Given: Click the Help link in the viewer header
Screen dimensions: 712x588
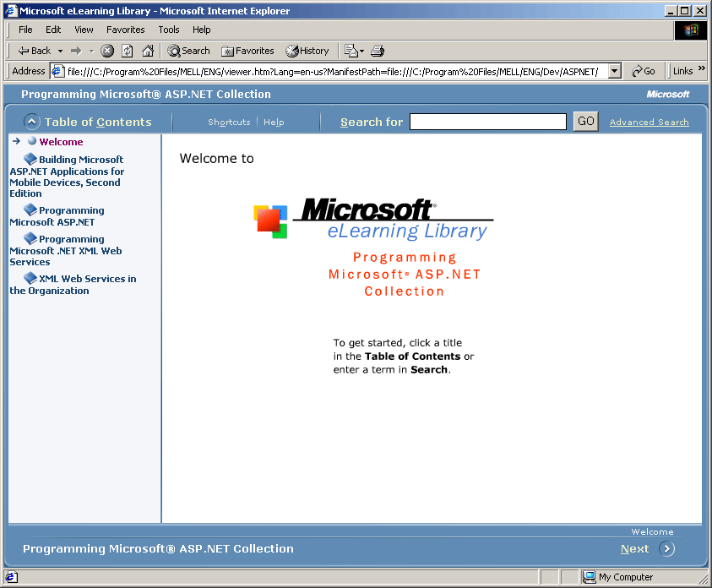Looking at the screenshot, I should point(274,122).
